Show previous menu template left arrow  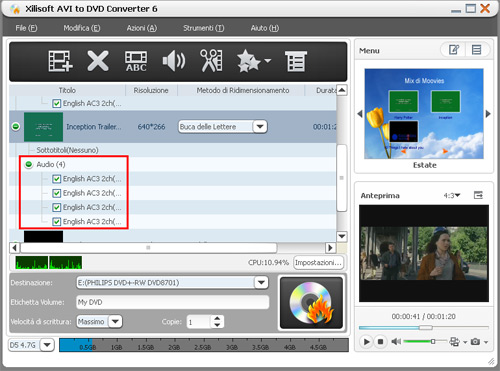(x=360, y=114)
